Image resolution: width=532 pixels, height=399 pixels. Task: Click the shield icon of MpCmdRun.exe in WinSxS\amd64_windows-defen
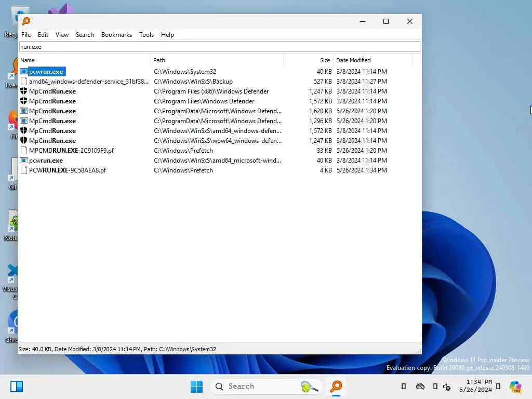[x=24, y=130]
